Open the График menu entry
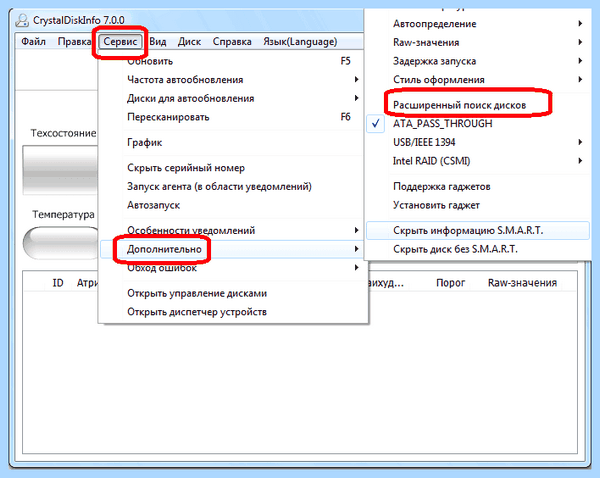 [233, 143]
